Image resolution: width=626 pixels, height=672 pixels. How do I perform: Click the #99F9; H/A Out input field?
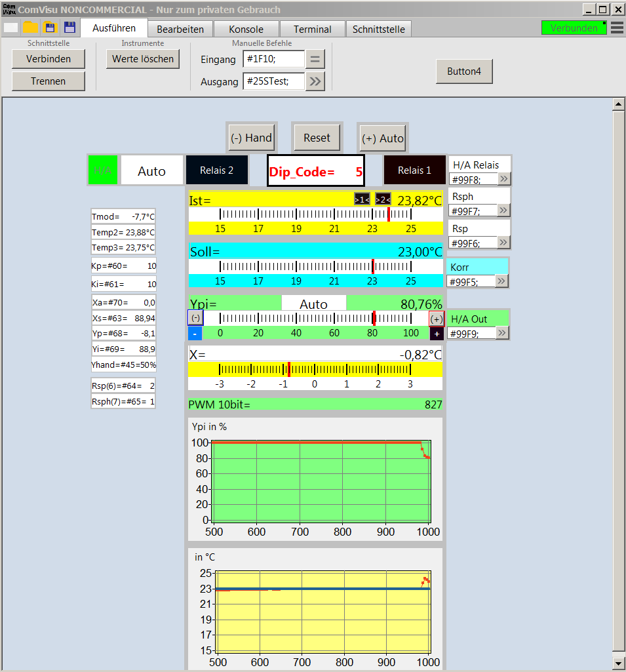coord(471,334)
